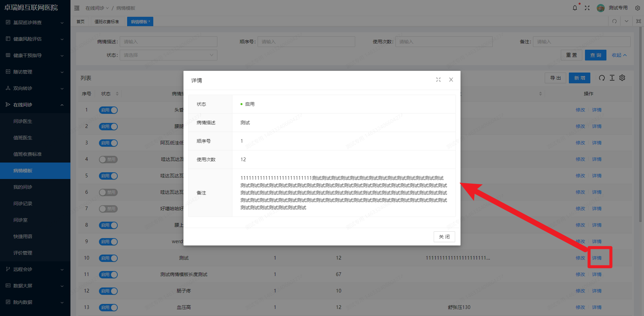
Task: Enter fullscreen using the expand arrows icon
Action: click(587, 8)
